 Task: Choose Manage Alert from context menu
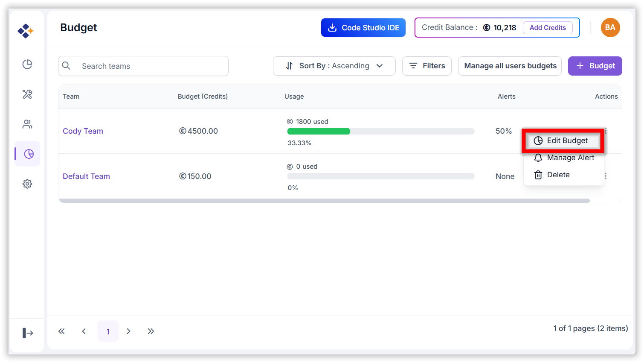pyautogui.click(x=563, y=158)
